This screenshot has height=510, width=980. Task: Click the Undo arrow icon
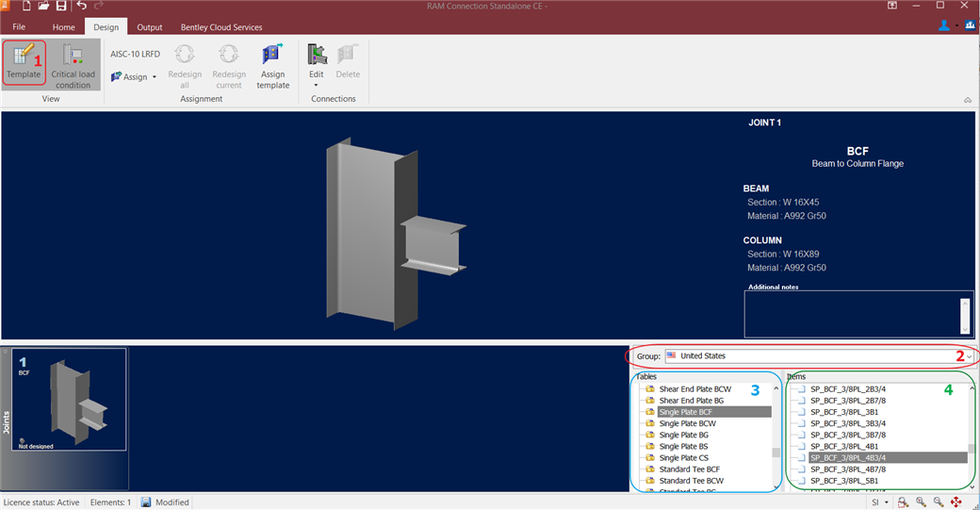tap(82, 7)
